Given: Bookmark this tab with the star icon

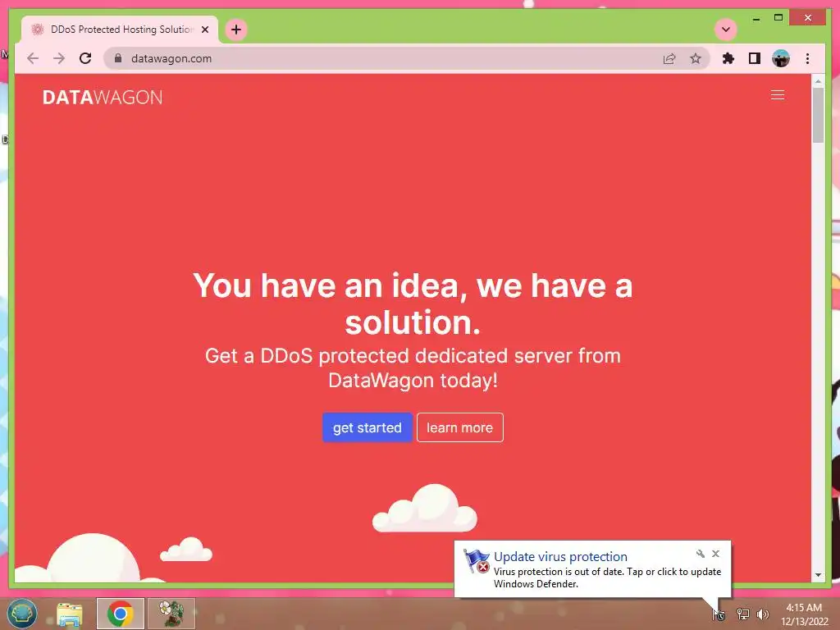Looking at the screenshot, I should point(696,58).
